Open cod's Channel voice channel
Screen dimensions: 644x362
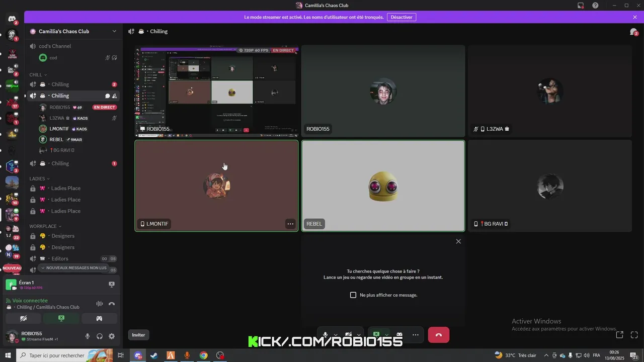click(x=73, y=46)
